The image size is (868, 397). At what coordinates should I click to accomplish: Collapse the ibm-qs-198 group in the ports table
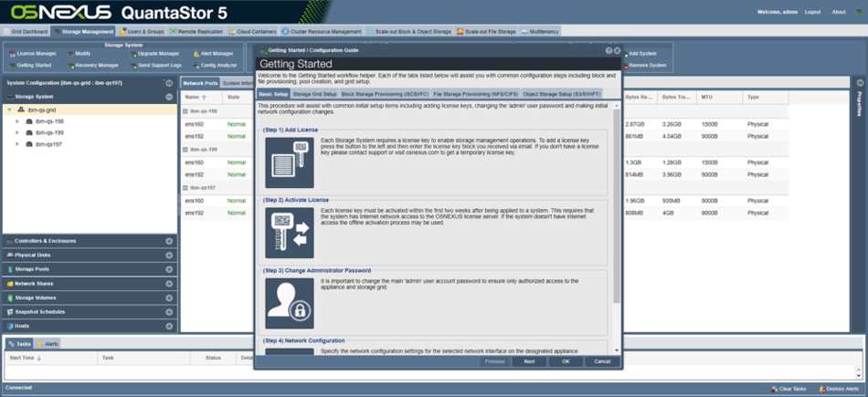tap(186, 111)
